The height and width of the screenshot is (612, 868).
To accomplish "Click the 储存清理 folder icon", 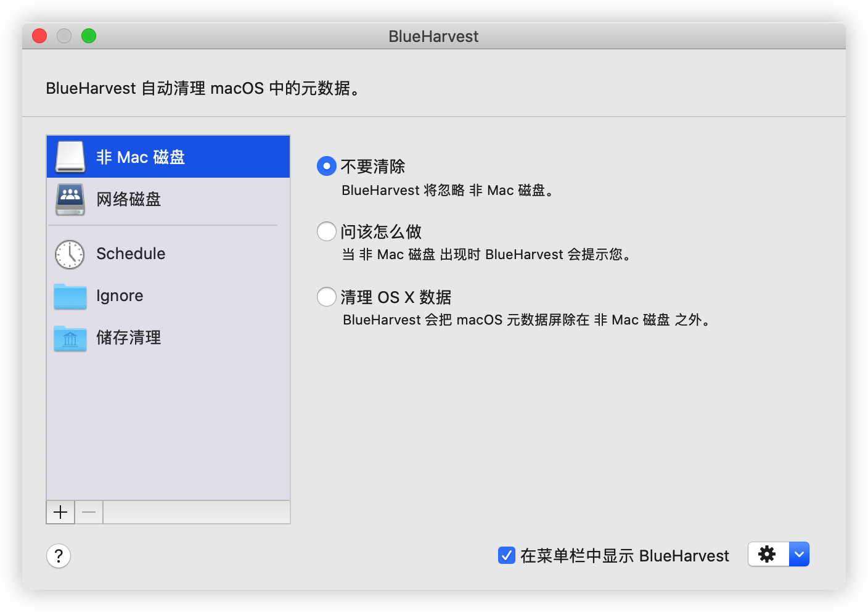I will pyautogui.click(x=70, y=338).
